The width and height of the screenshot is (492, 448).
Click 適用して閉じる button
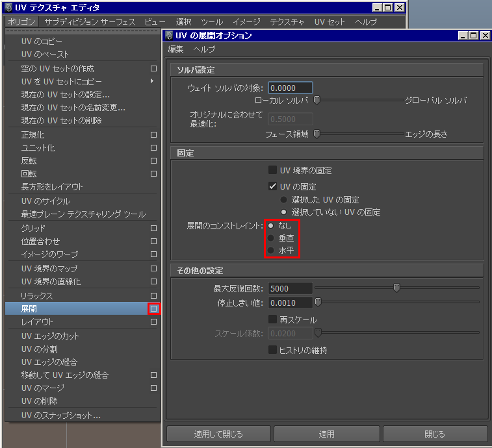[x=218, y=434]
